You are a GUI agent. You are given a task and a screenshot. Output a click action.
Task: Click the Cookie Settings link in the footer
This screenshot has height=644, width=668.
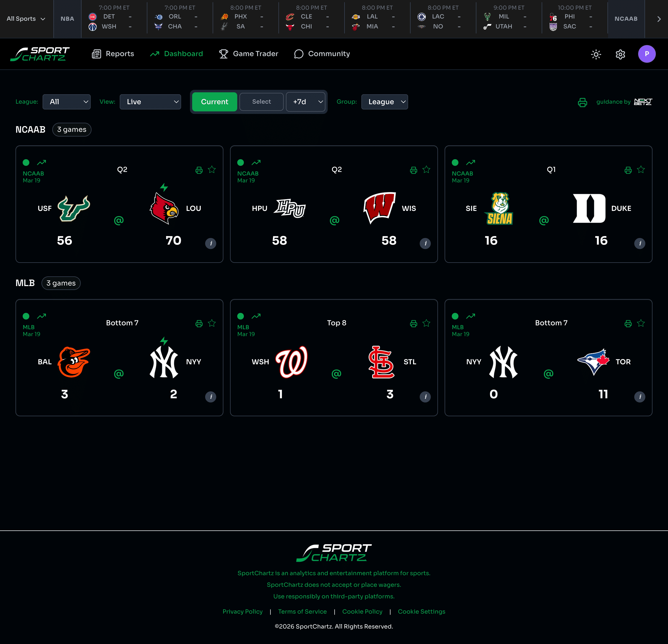(422, 611)
